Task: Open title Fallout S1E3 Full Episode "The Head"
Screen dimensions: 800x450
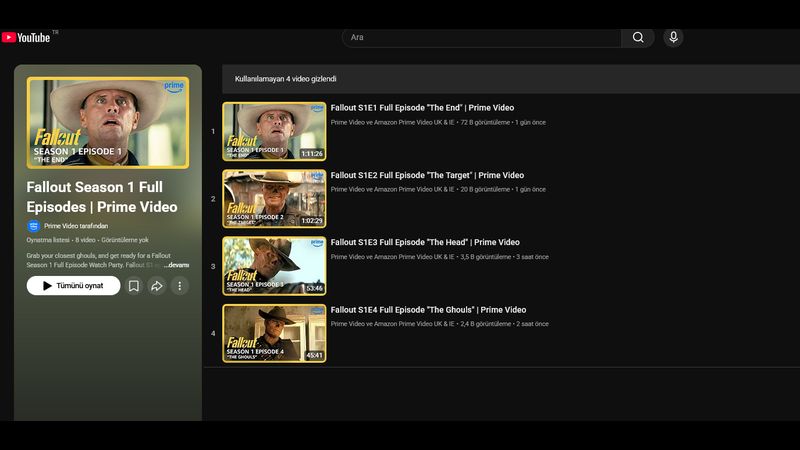Action: click(x=425, y=242)
